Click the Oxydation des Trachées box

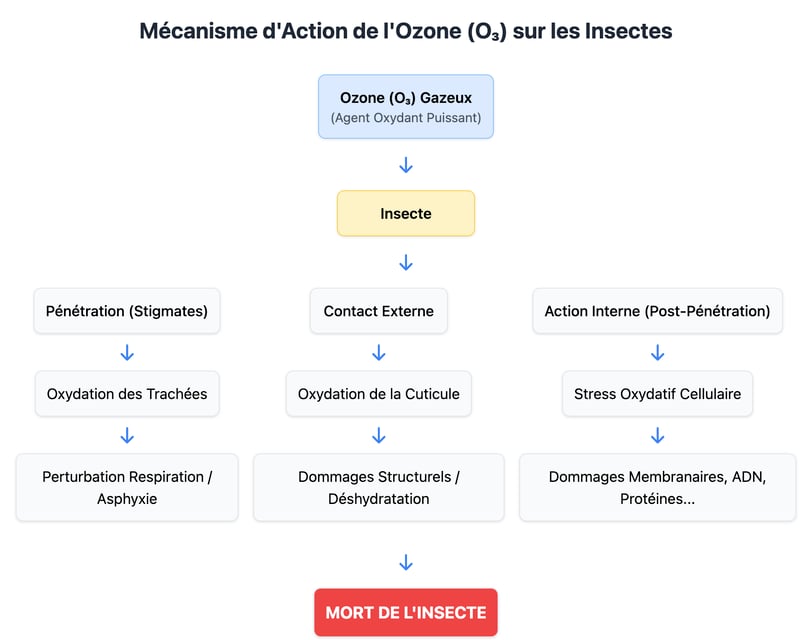(x=127, y=394)
